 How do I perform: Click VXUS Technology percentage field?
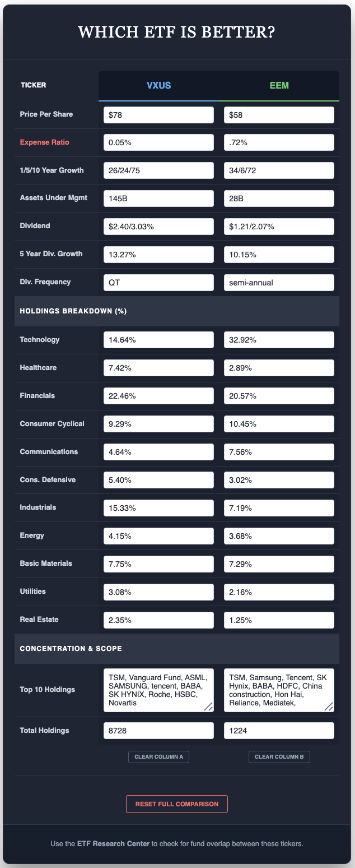point(158,340)
